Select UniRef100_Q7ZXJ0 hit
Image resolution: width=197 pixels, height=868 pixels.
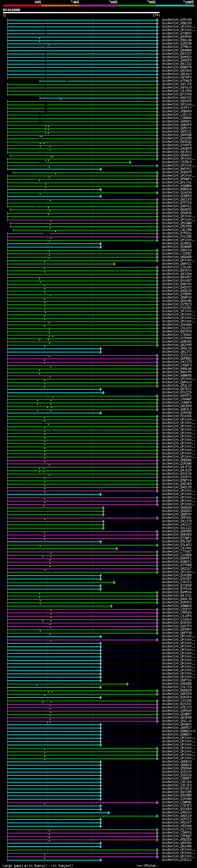[177, 355]
